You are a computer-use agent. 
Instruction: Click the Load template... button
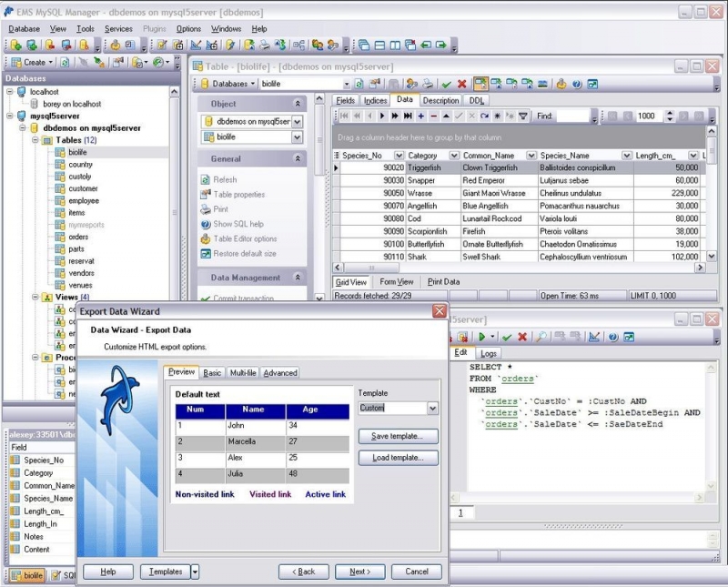tap(398, 458)
